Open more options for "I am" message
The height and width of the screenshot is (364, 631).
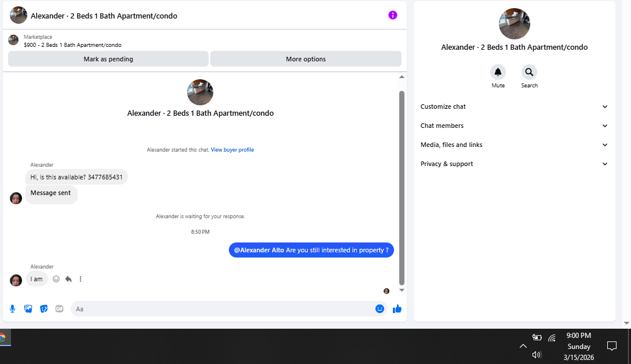(81, 279)
